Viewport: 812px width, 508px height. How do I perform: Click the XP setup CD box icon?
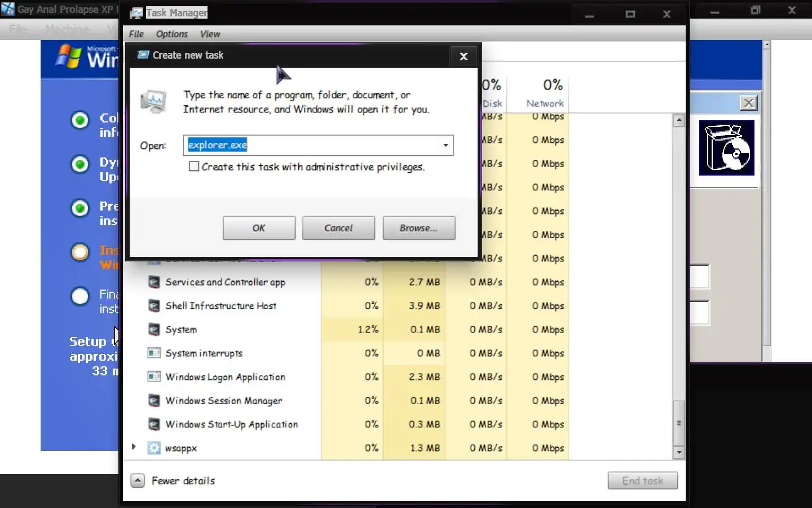(x=727, y=148)
